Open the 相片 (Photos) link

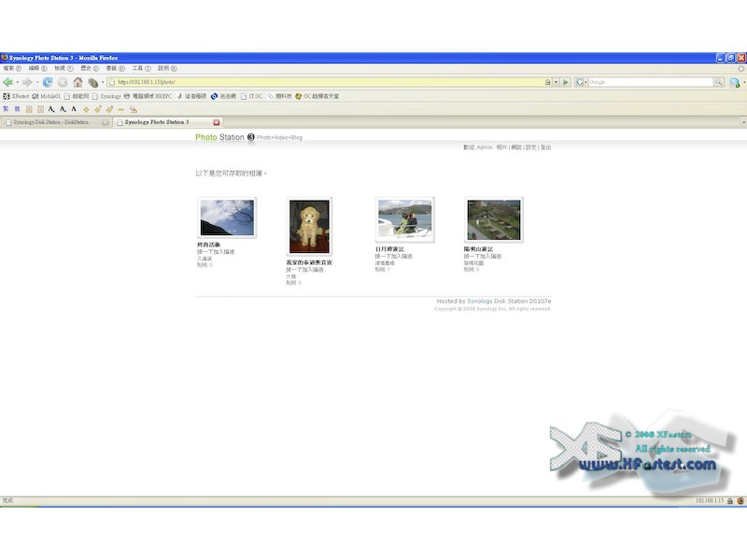tap(501, 147)
